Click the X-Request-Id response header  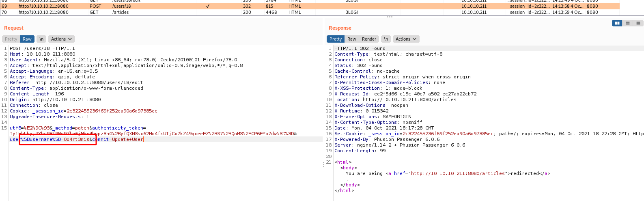click(x=405, y=94)
